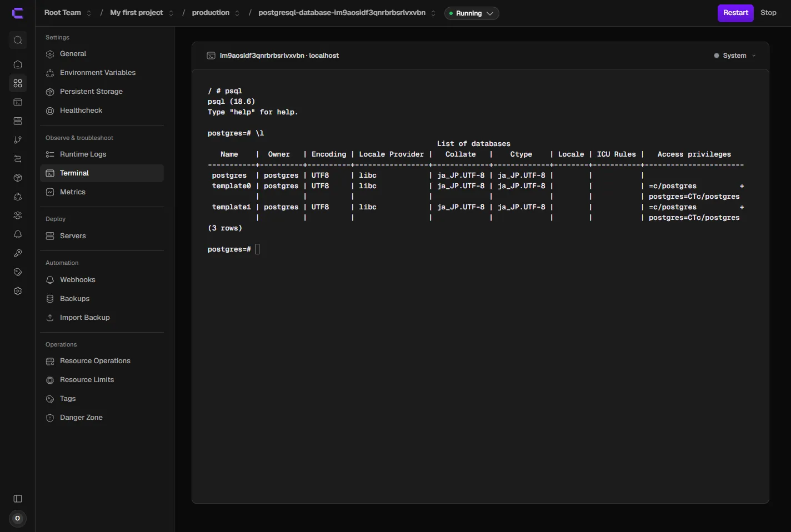The height and width of the screenshot is (532, 791).
Task: Open Environment Variables page
Action: [x=102, y=73]
